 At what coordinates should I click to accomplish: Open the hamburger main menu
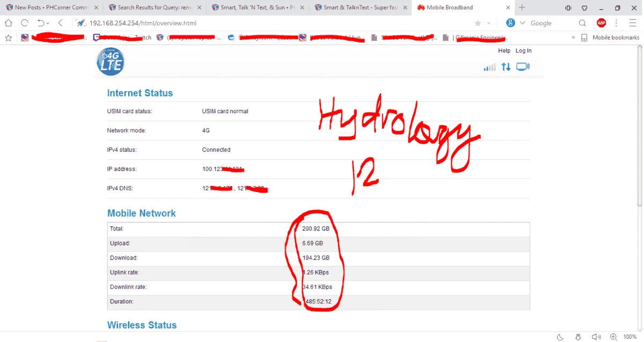(632, 23)
